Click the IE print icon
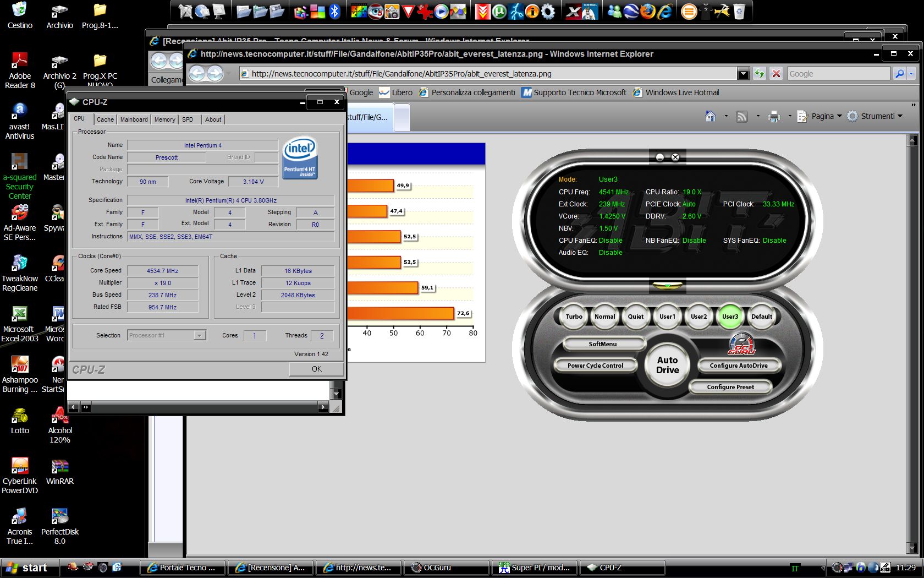 774,116
